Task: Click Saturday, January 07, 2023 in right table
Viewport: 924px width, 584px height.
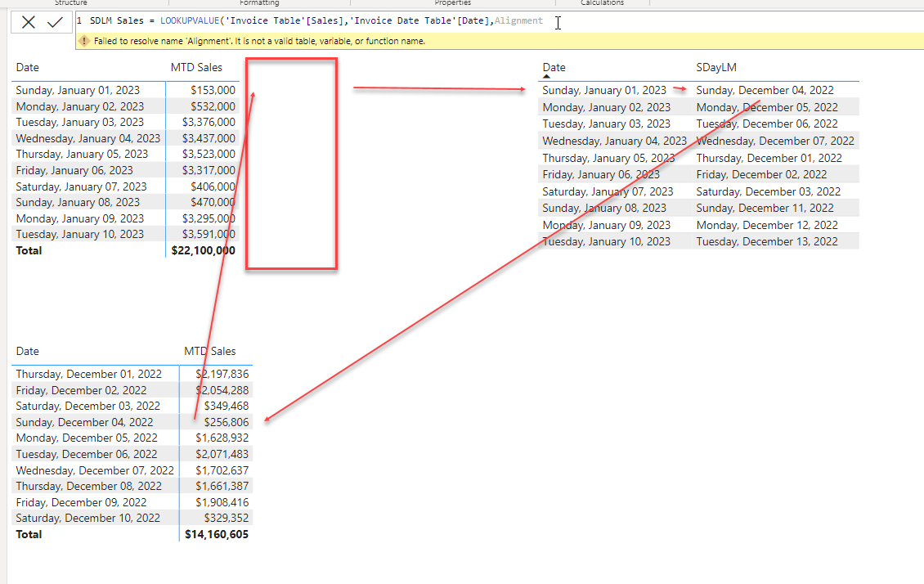Action: click(x=608, y=191)
